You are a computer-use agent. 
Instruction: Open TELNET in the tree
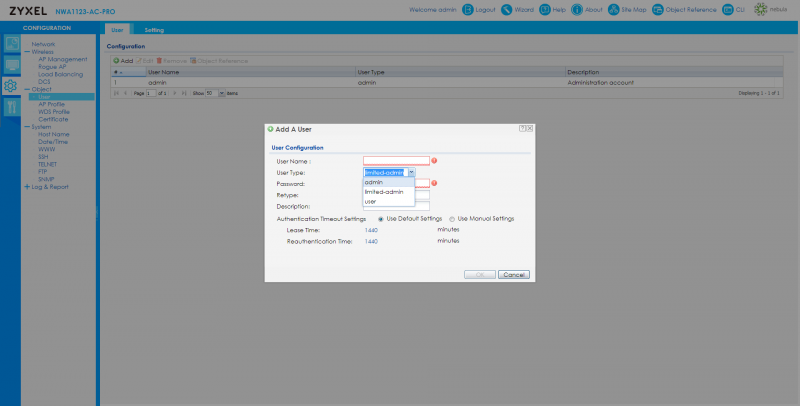pos(47,164)
